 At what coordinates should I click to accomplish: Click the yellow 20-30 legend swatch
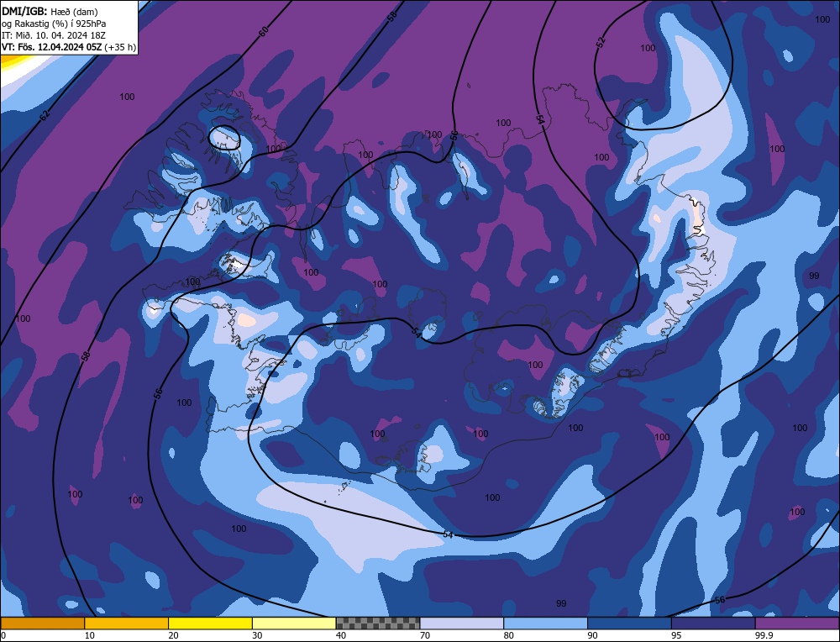click(x=210, y=623)
